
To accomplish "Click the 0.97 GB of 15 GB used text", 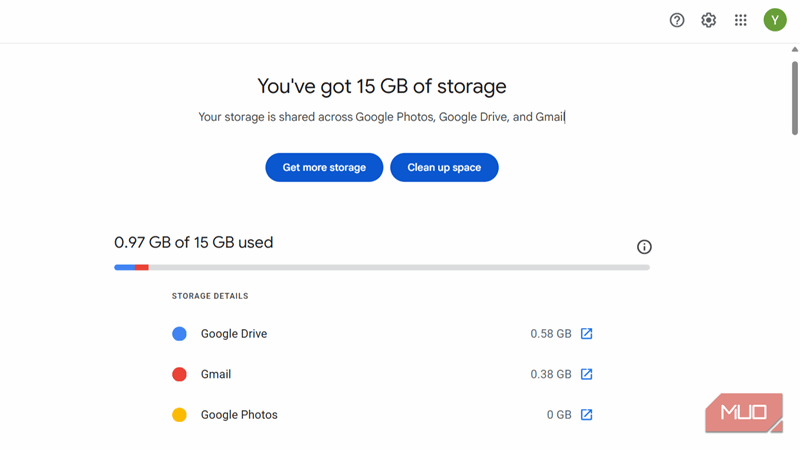I will [193, 242].
